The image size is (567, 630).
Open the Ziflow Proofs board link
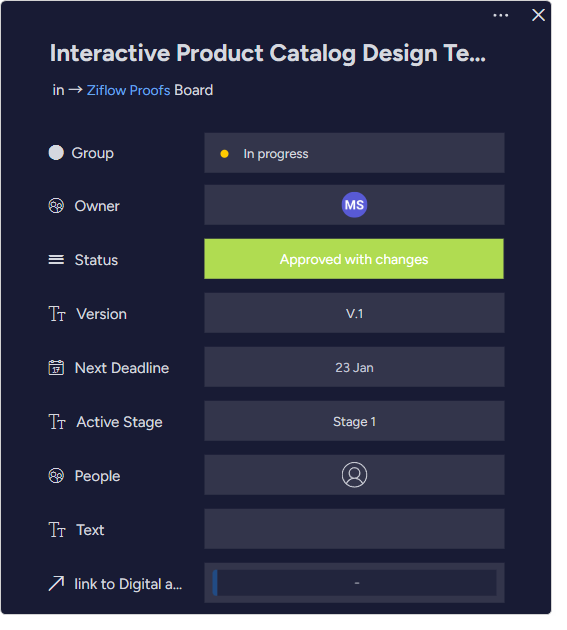coord(129,90)
